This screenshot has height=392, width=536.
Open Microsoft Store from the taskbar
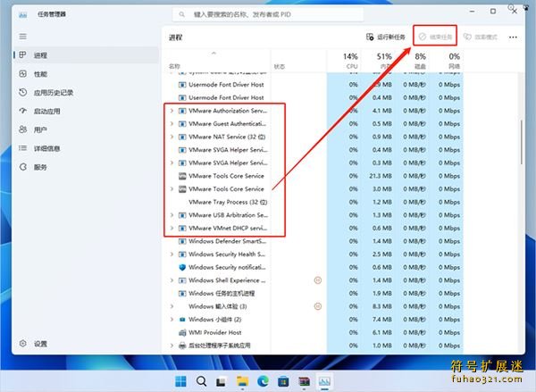tap(283, 380)
